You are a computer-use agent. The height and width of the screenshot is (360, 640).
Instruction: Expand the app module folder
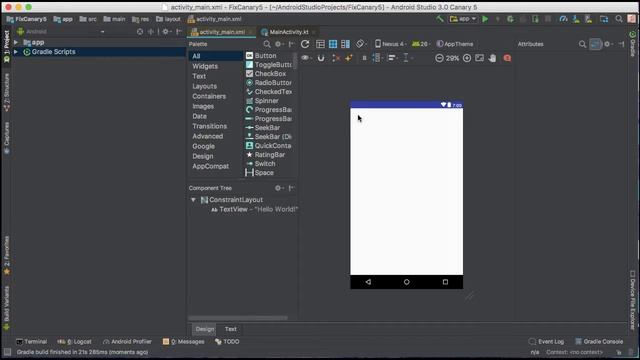point(16,42)
